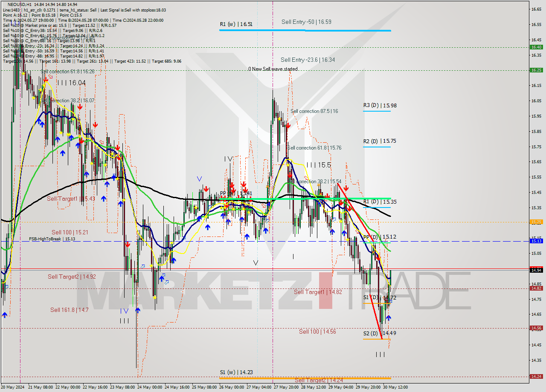This screenshot has width=546, height=392.
Task: Click '23 May 08:00' on the time axis
Action: click(x=122, y=387)
